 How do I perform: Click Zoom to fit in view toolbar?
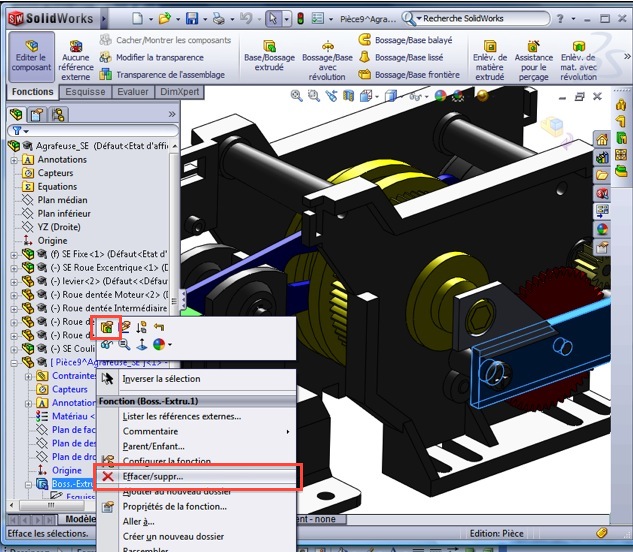297,96
